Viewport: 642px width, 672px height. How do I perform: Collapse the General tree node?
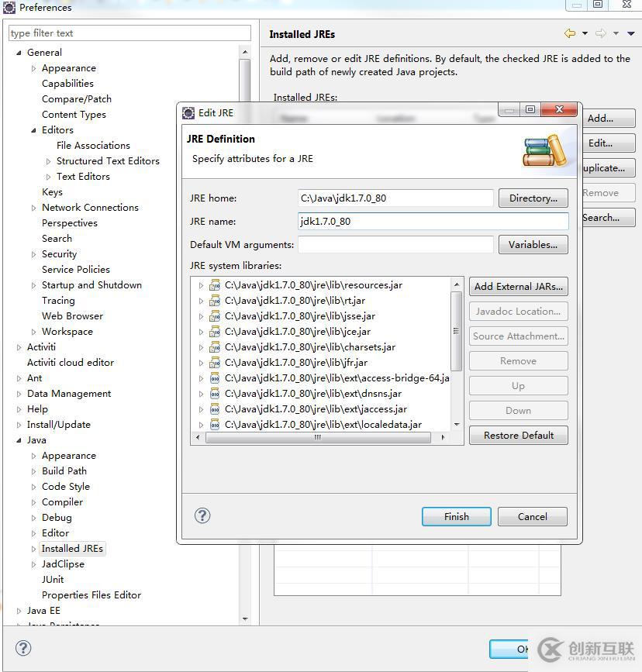point(19,53)
